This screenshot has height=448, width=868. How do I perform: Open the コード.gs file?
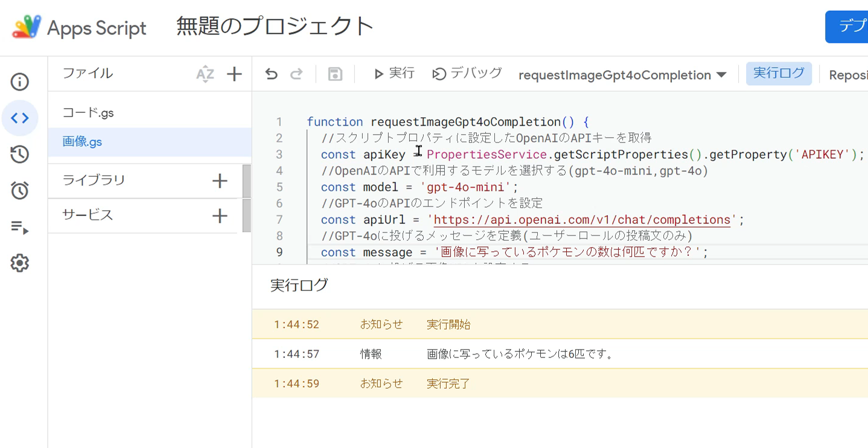[88, 112]
